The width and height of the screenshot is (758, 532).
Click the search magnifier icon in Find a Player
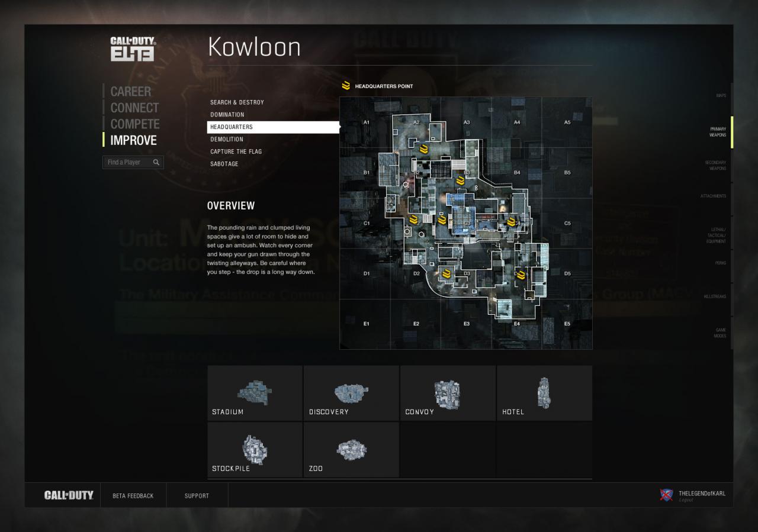point(156,162)
